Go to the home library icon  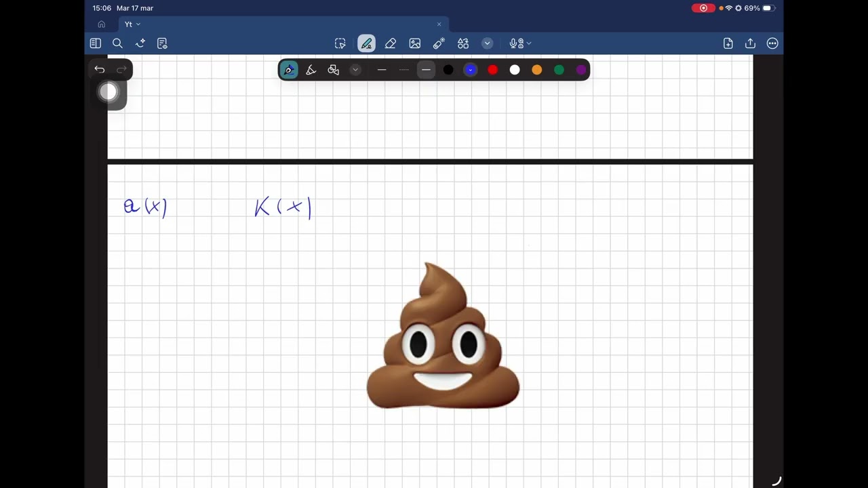[102, 24]
